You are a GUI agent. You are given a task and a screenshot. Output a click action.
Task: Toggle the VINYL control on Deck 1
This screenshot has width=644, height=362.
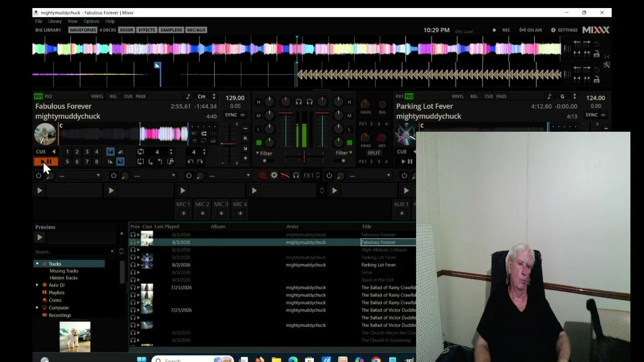[x=97, y=97]
